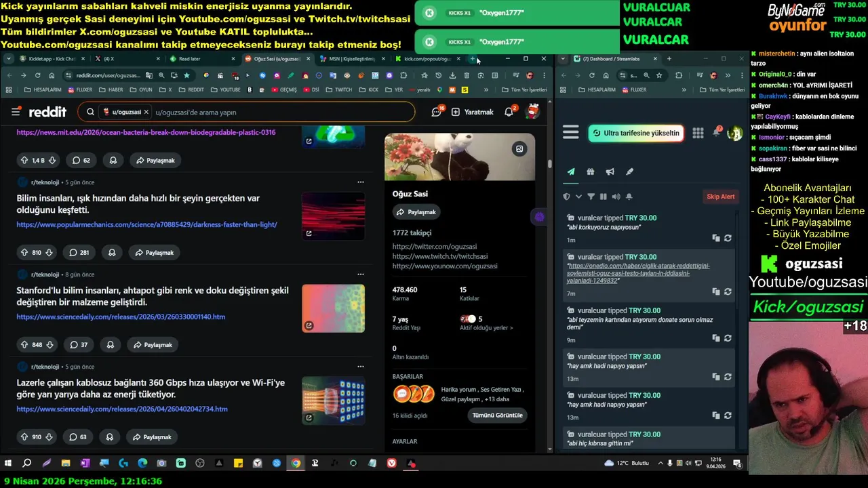Open the sciencedaily 260330001140 link
The height and width of the screenshot is (488, 868).
click(x=121, y=317)
